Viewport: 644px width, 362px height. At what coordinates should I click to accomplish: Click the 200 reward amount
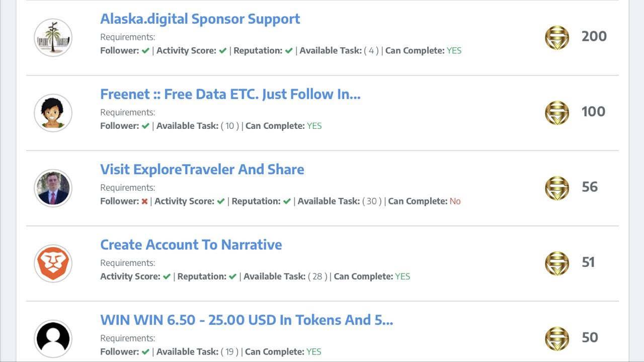pos(594,36)
